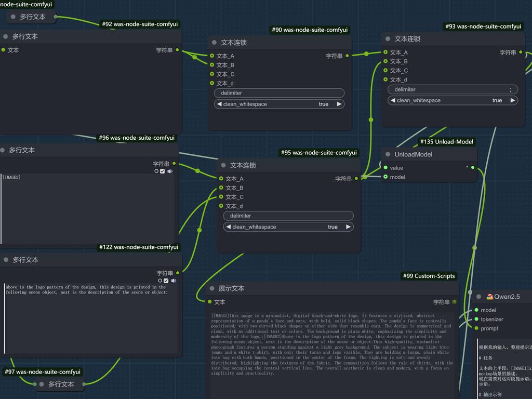Viewport: 532px width, 399px height.
Task: Click the grid output port of 展示文本
Action: 455,302
